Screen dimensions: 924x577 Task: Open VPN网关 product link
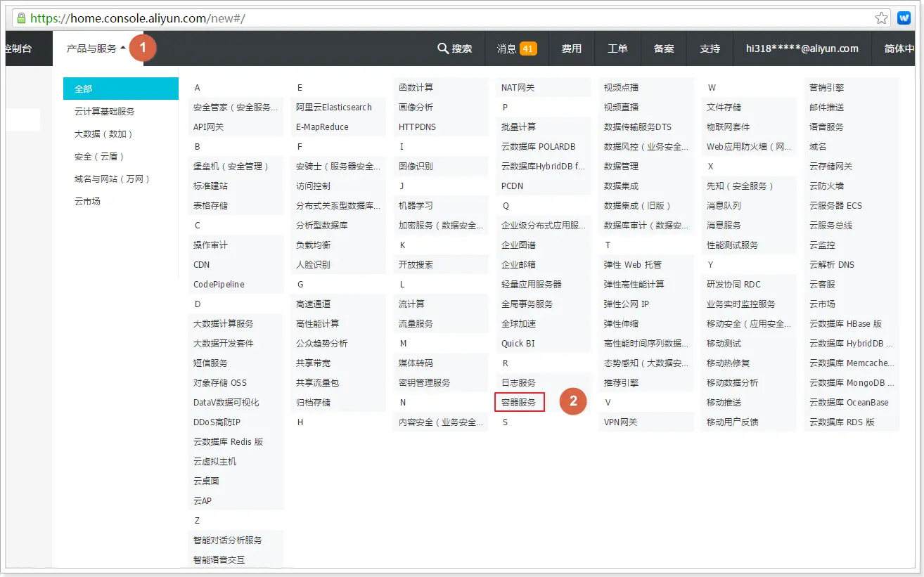(x=620, y=422)
